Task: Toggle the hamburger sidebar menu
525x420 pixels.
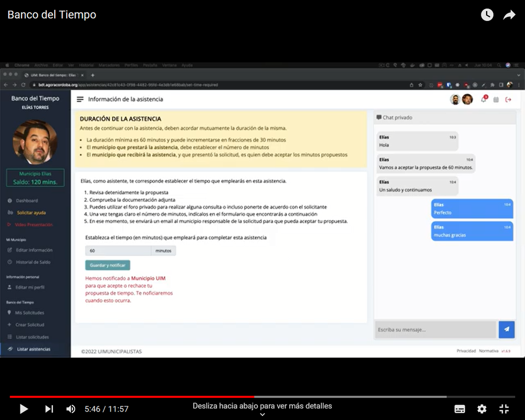Action: pos(80,99)
